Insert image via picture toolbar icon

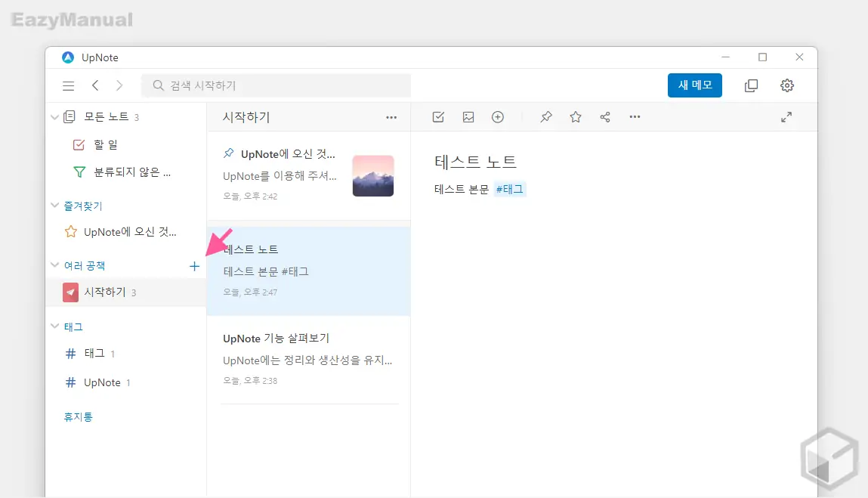[x=468, y=117]
